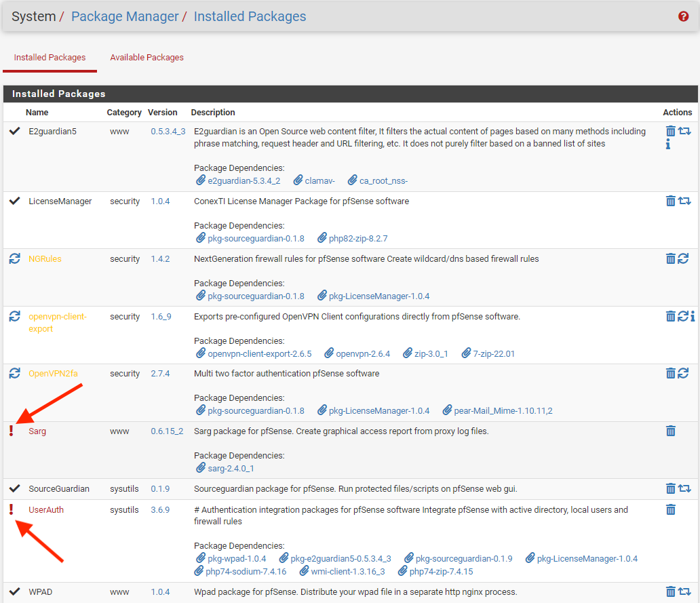Remove the E2guardian5 package via trash icon
This screenshot has height=603, width=700.
pyautogui.click(x=671, y=131)
